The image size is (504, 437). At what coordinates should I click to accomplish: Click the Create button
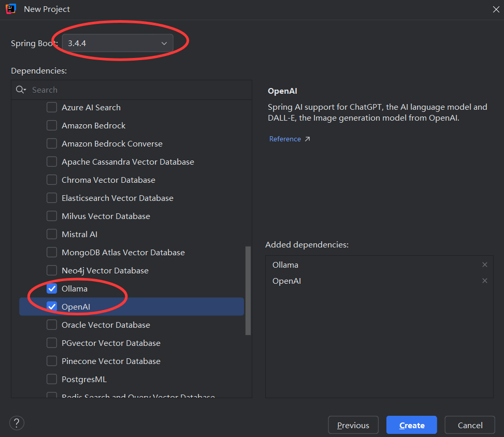click(412, 425)
